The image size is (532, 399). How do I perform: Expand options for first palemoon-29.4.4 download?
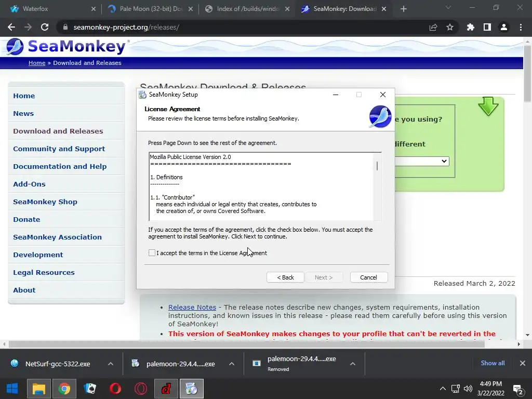pos(231,364)
